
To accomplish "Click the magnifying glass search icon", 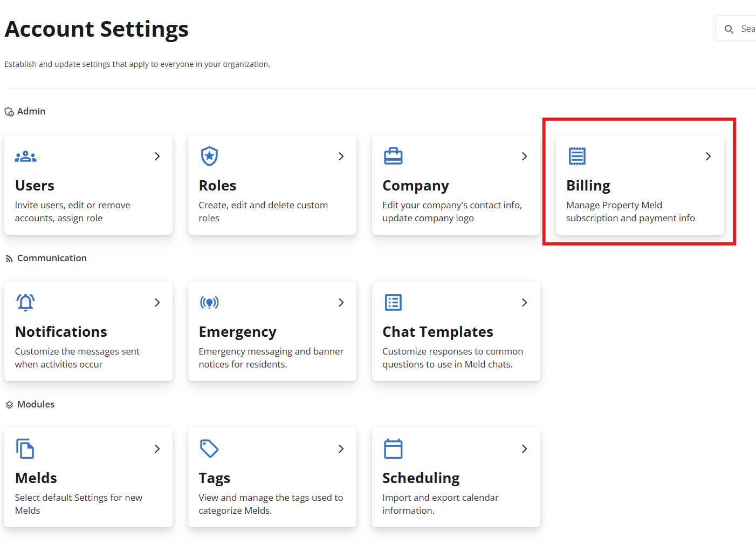I will pyautogui.click(x=729, y=29).
